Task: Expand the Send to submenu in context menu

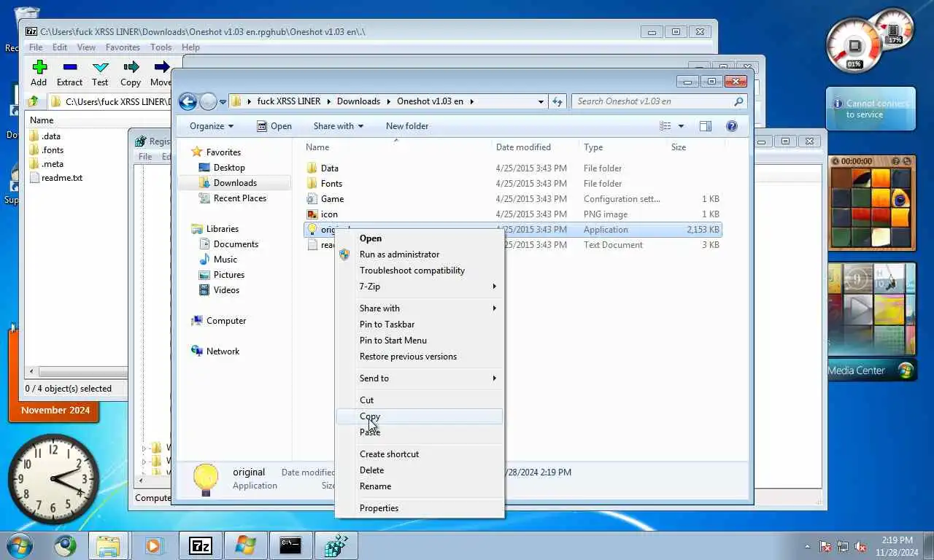Action: click(494, 378)
